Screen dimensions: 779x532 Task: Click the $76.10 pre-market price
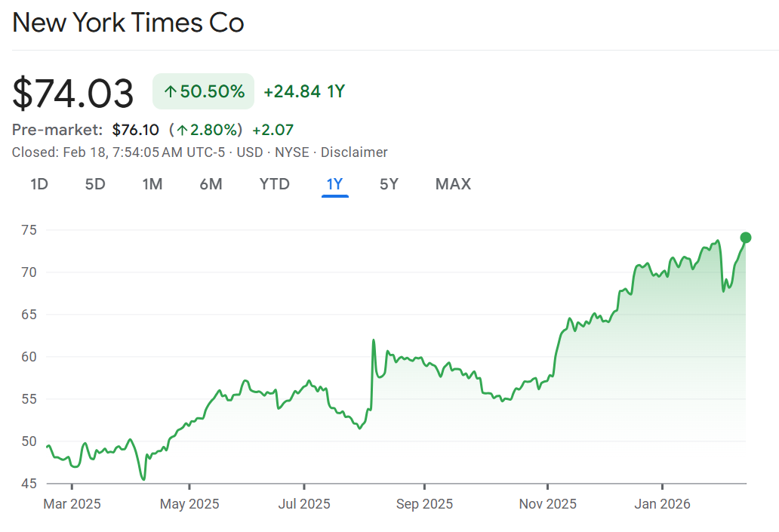135,130
